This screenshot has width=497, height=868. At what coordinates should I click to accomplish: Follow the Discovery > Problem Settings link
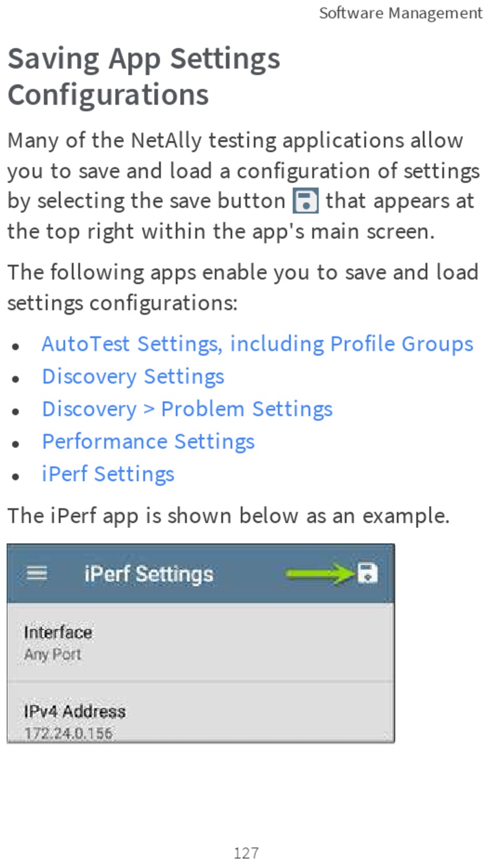(187, 409)
